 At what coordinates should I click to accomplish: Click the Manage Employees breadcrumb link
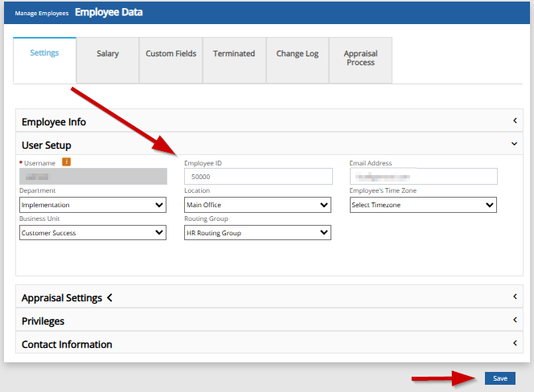tap(42, 14)
